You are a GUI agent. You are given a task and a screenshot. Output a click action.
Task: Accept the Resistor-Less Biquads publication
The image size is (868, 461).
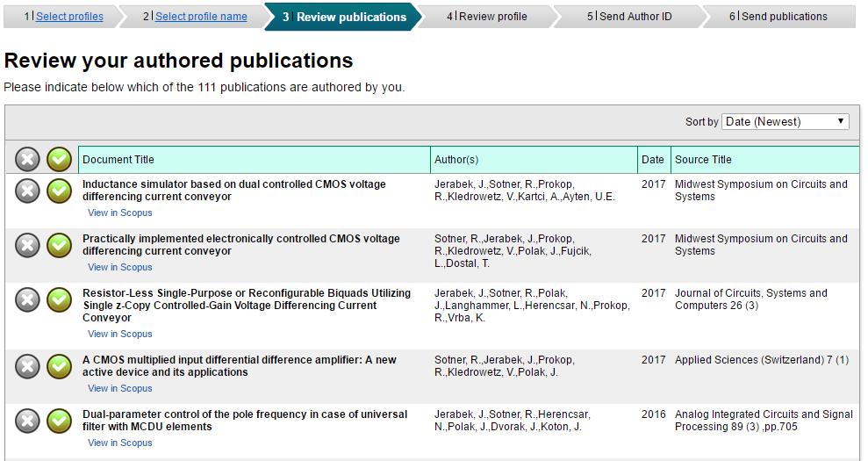click(x=59, y=299)
